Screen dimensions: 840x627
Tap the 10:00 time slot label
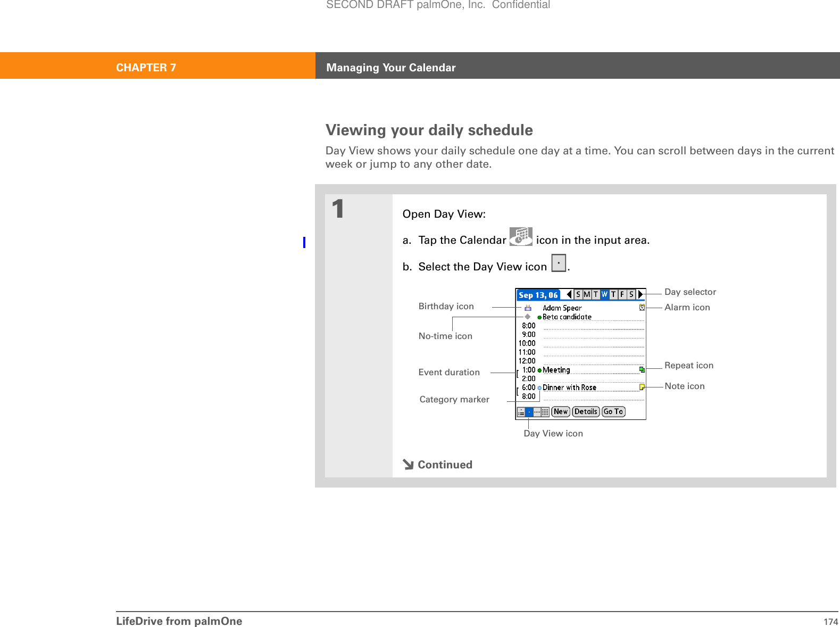pos(527,343)
